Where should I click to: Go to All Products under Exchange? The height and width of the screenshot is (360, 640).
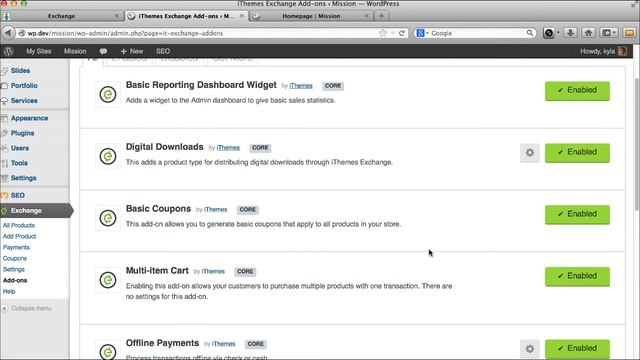(19, 225)
